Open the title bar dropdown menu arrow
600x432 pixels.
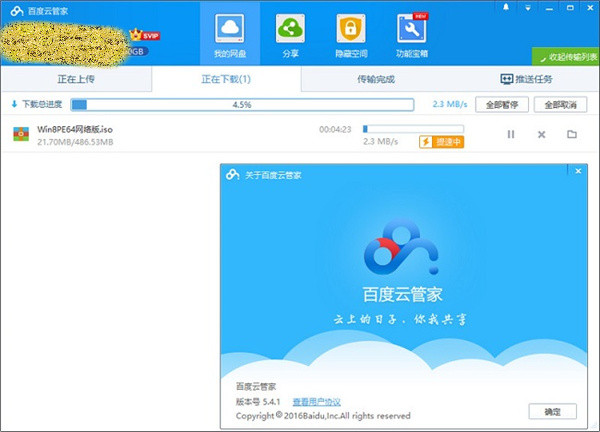coord(528,8)
